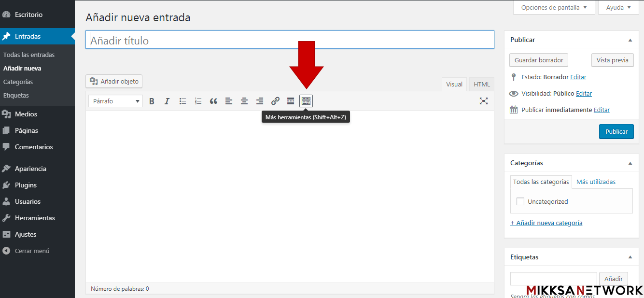Screen dimensions: 644x298
Task: Show more tools with the toolbar toggle
Action: coord(306,101)
